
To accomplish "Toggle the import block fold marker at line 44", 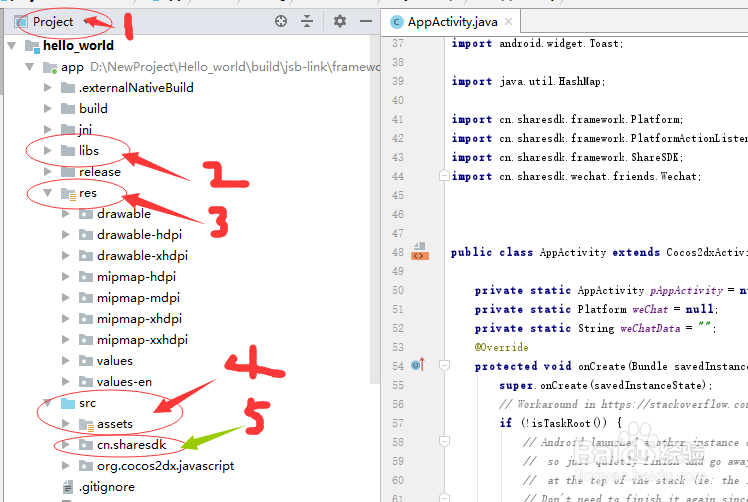I will [444, 176].
